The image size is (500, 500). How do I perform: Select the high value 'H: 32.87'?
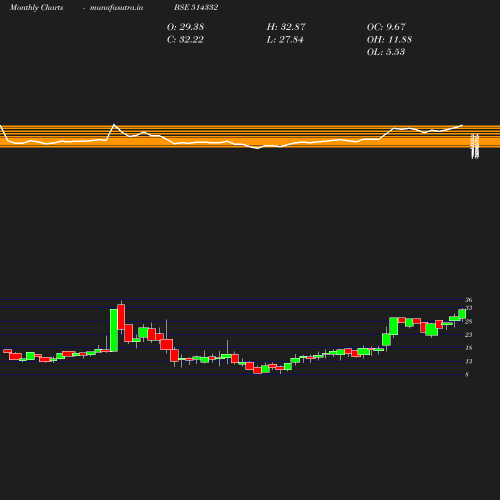[286, 27]
